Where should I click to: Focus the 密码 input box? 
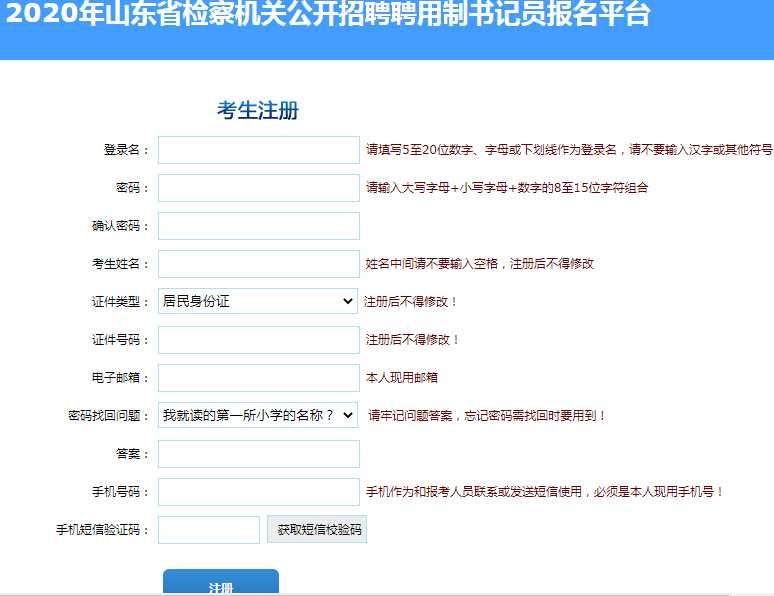tap(258, 188)
